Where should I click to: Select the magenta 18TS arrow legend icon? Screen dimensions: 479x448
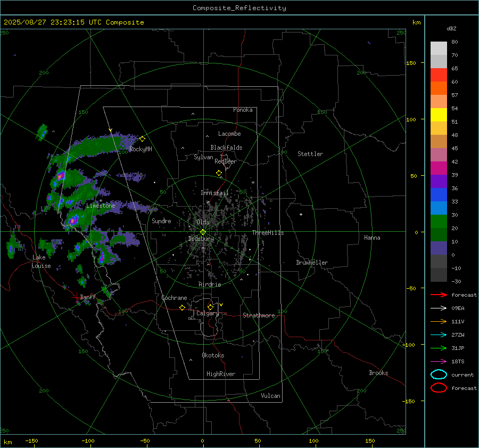point(439,362)
